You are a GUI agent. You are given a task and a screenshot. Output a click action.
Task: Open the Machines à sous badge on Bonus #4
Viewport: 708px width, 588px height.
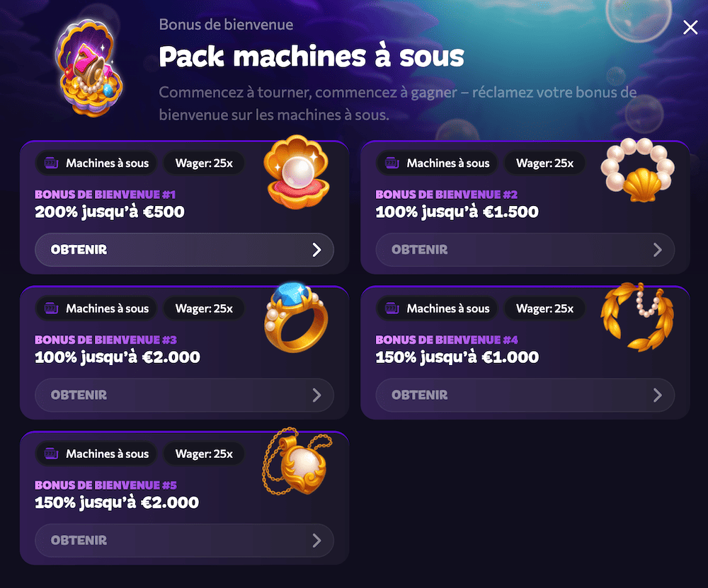click(x=436, y=309)
